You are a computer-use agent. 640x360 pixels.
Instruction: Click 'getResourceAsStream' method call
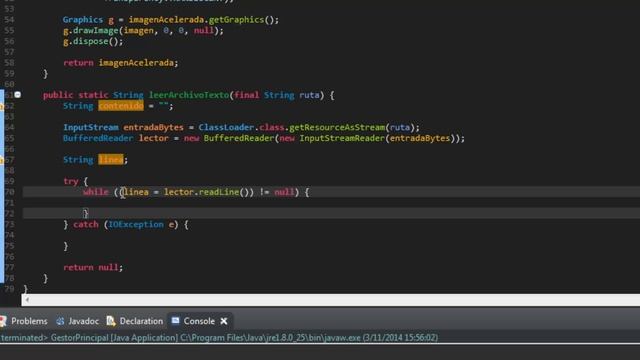coord(337,127)
